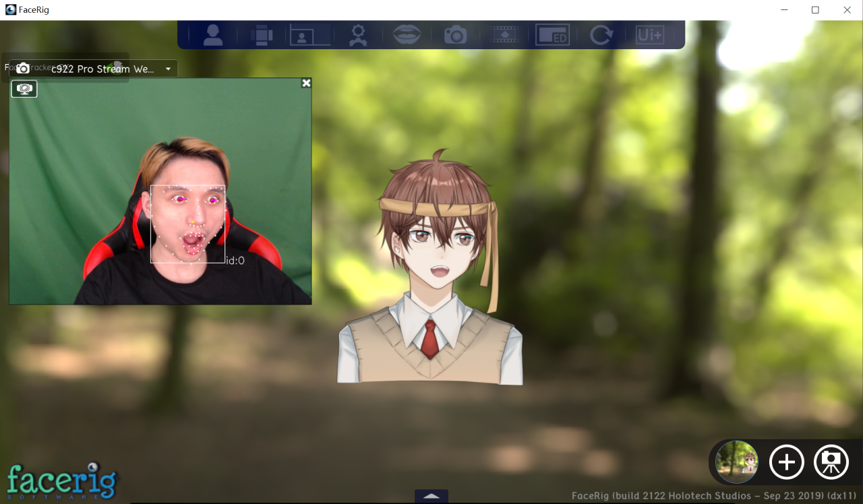Click the circular reset arrow icon
The height and width of the screenshot is (504, 863).
(x=600, y=34)
